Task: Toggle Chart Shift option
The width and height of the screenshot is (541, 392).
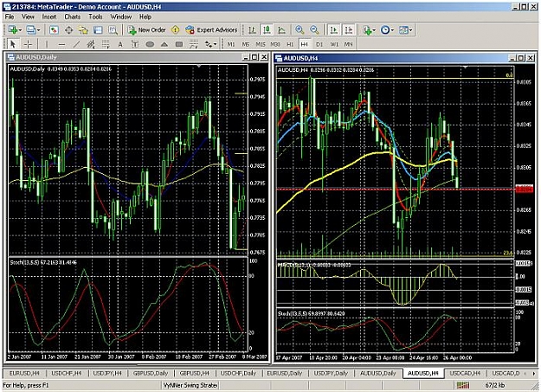Action: (x=349, y=30)
